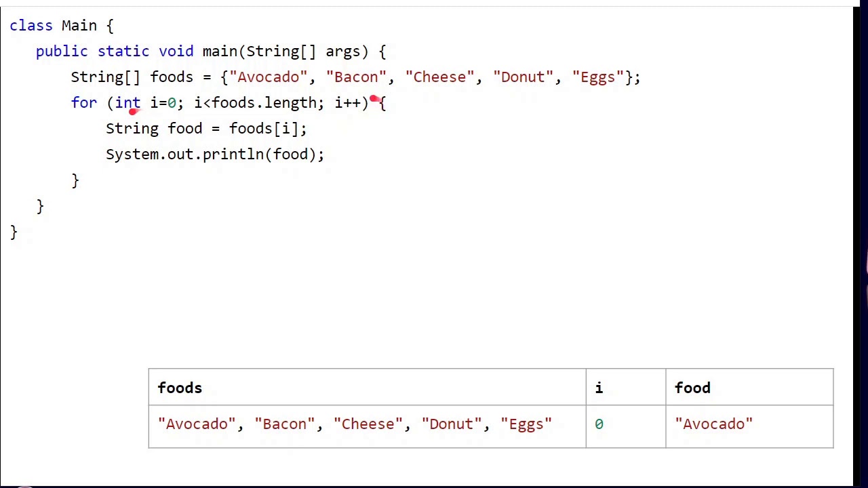The image size is (868, 488).
Task: Click the "int" type in the for loop
Action: point(127,103)
